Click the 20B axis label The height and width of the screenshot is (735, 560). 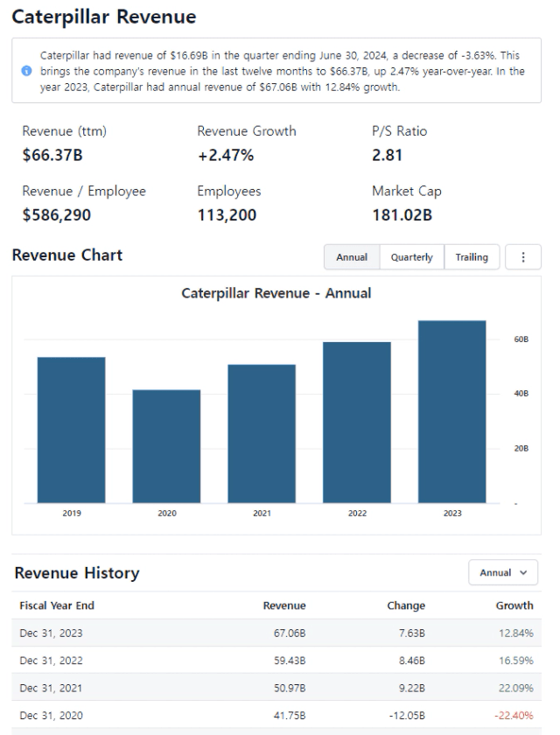(x=521, y=449)
